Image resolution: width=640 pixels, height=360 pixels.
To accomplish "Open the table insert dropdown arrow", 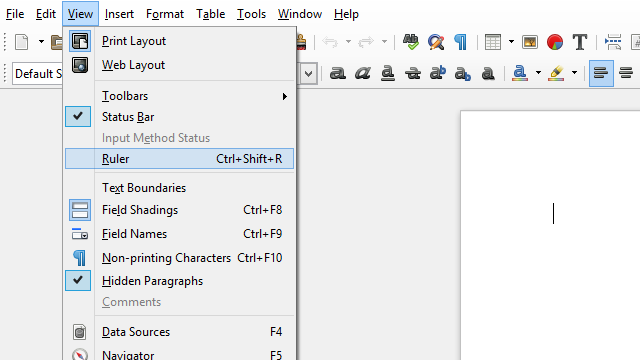I will 511,42.
